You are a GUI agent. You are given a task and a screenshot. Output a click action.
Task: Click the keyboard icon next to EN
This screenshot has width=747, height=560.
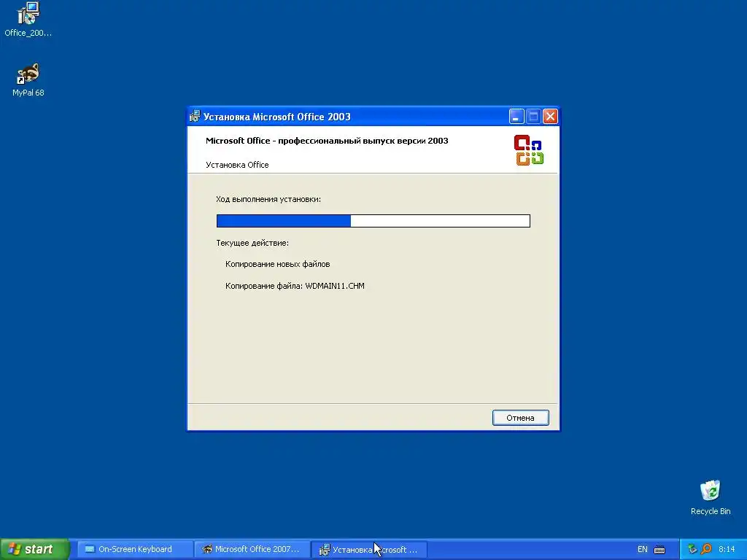click(659, 550)
